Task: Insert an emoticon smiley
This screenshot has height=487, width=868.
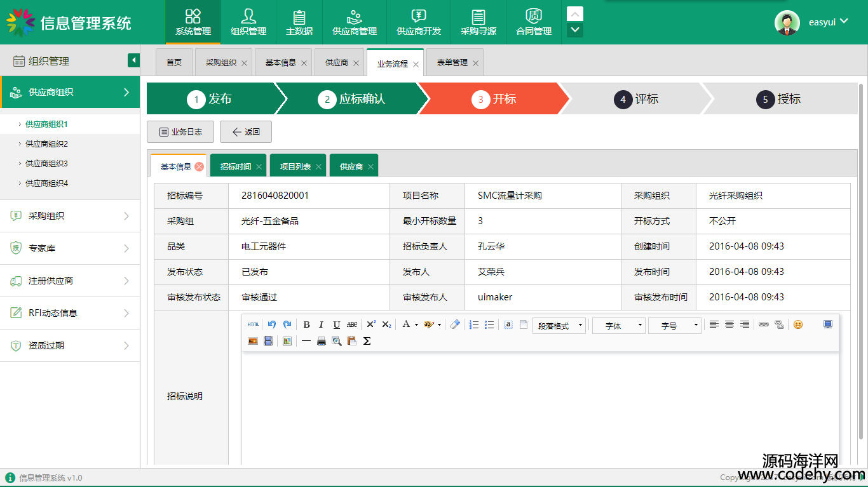Action: [x=798, y=324]
